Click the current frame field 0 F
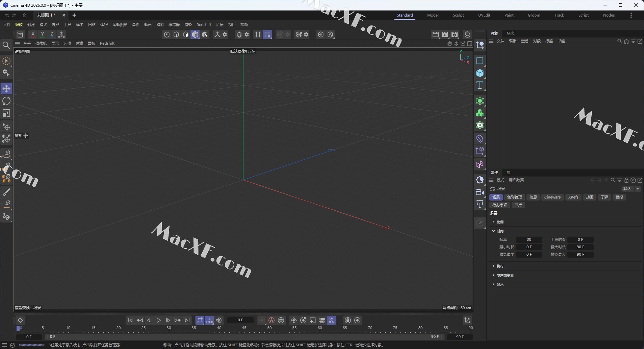The image size is (644, 349). pyautogui.click(x=240, y=320)
